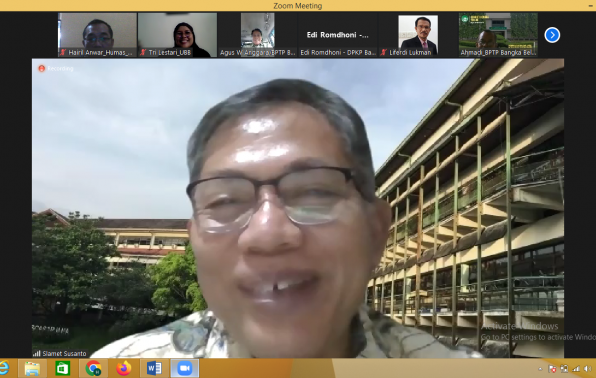Select Edi Romdhoni - DPKP participant tile
The image size is (596, 378).
(x=338, y=35)
